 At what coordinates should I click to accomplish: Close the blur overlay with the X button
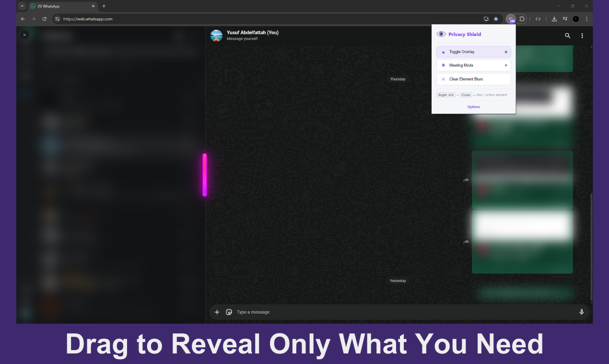point(24,34)
